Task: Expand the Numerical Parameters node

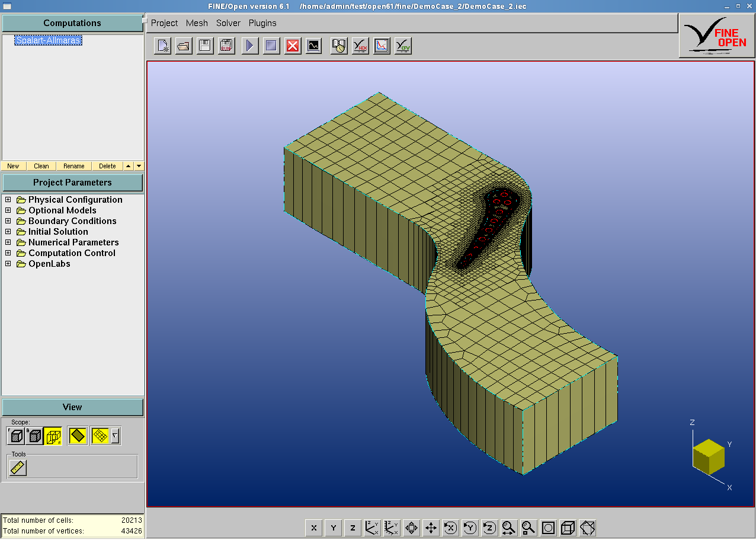Action: coord(8,242)
